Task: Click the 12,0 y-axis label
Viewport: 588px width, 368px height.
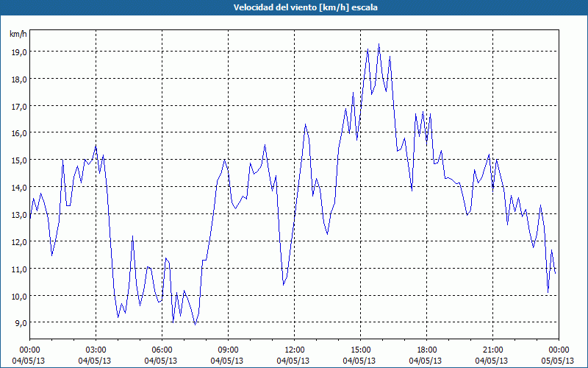Action: (19, 242)
